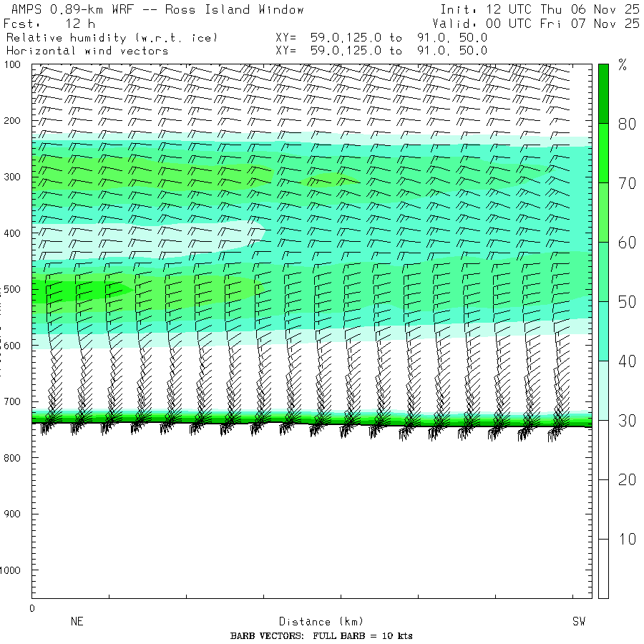Choose the colorbar swatch between 60 and 70
644x644 pixels.
point(603,212)
